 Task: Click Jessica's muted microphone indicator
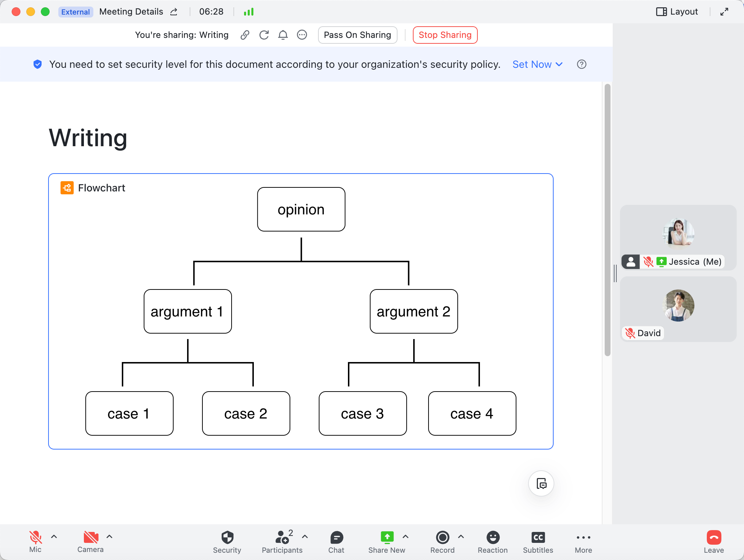(x=648, y=262)
